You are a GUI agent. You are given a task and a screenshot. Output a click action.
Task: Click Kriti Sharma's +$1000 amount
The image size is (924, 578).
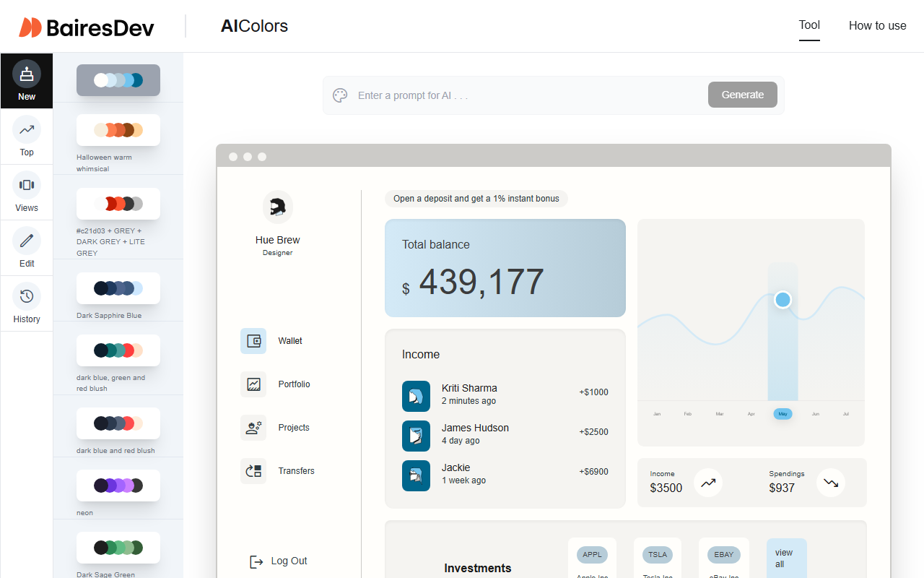click(x=593, y=392)
